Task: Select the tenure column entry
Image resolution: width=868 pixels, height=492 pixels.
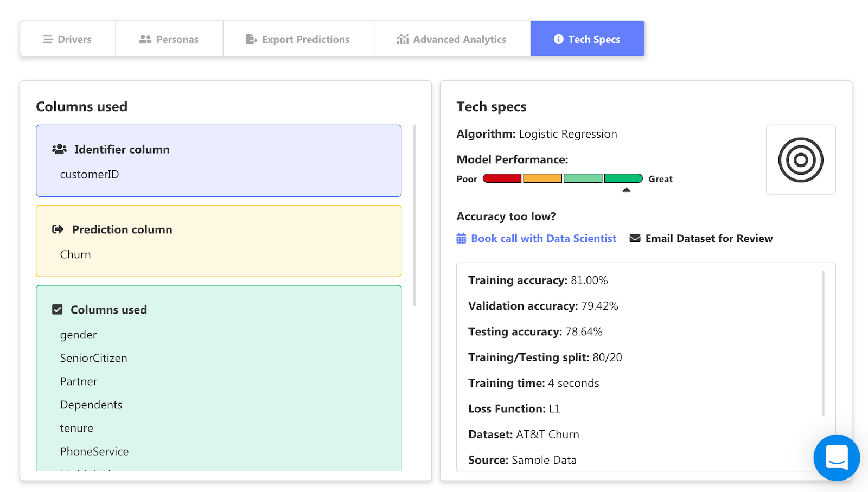Action: 76,427
